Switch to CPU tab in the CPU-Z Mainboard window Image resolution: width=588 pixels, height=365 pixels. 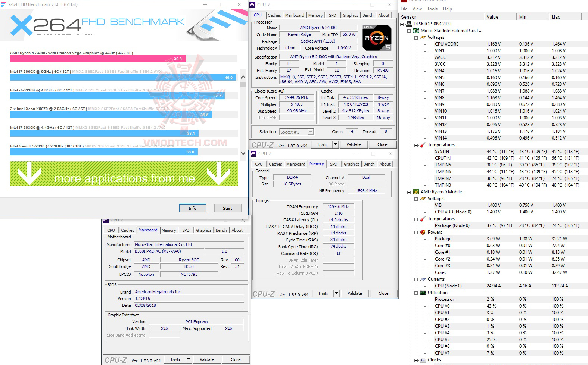[x=111, y=230]
